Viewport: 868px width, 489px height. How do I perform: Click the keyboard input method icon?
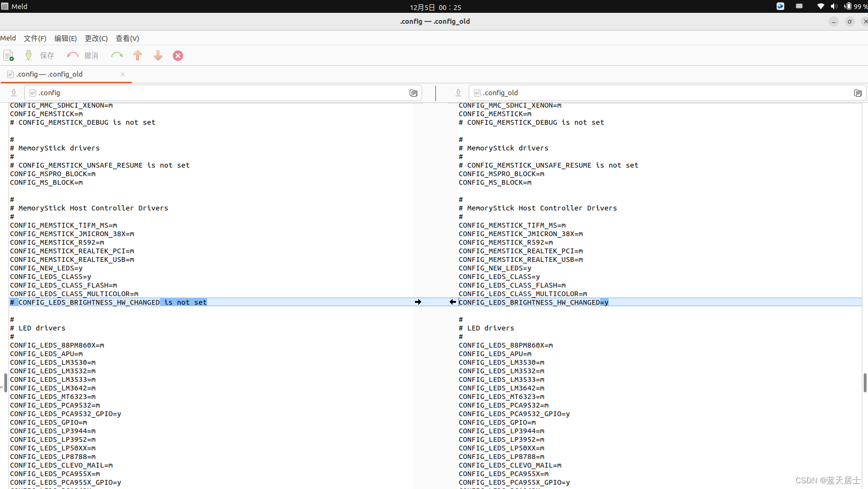[x=799, y=6]
